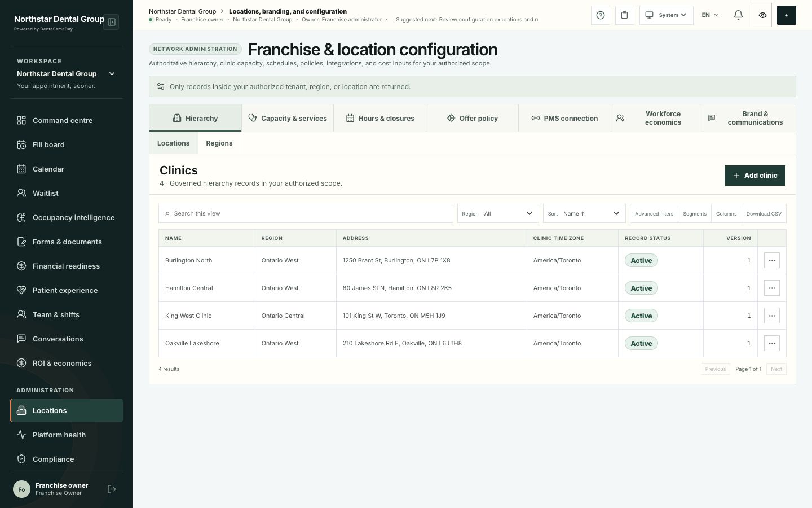
Task: Open Brand & communications tab
Action: (749, 118)
